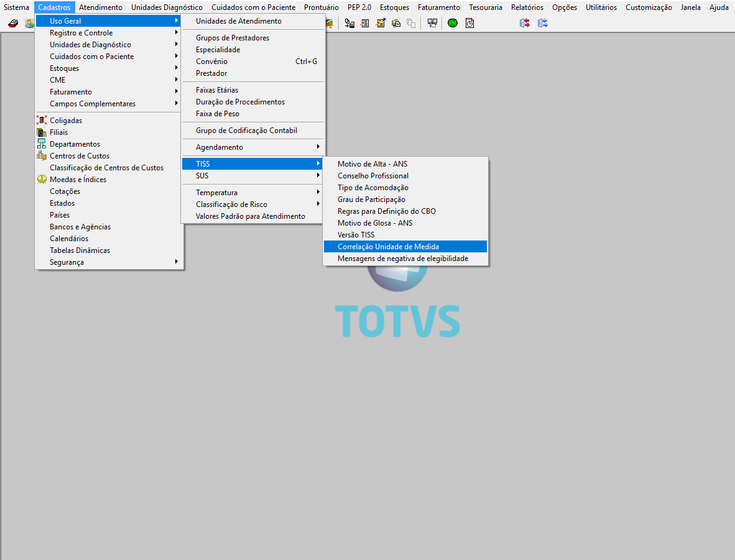
Task: Click the document list icon with the red mark
Action: [364, 23]
